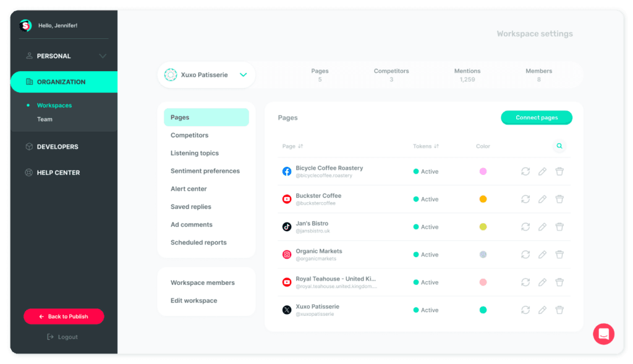The width and height of the screenshot is (633, 364).
Task: Edit the Buckster Coffee page
Action: pos(542,199)
